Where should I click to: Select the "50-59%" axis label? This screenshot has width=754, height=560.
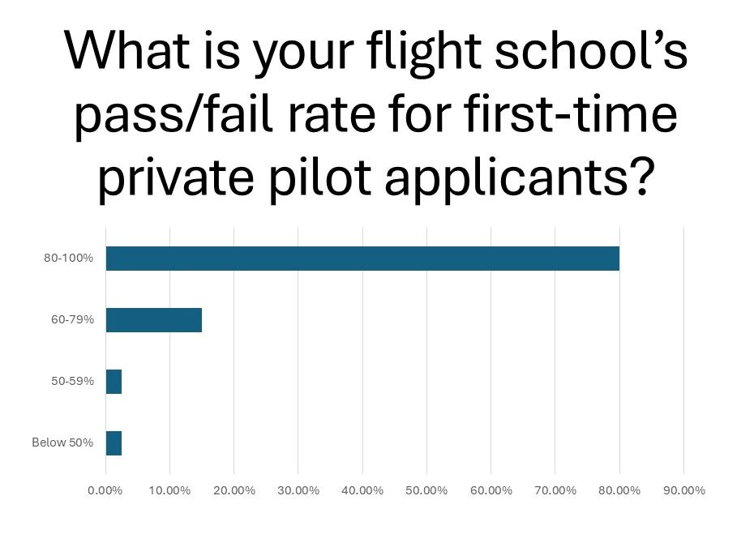tap(72, 382)
